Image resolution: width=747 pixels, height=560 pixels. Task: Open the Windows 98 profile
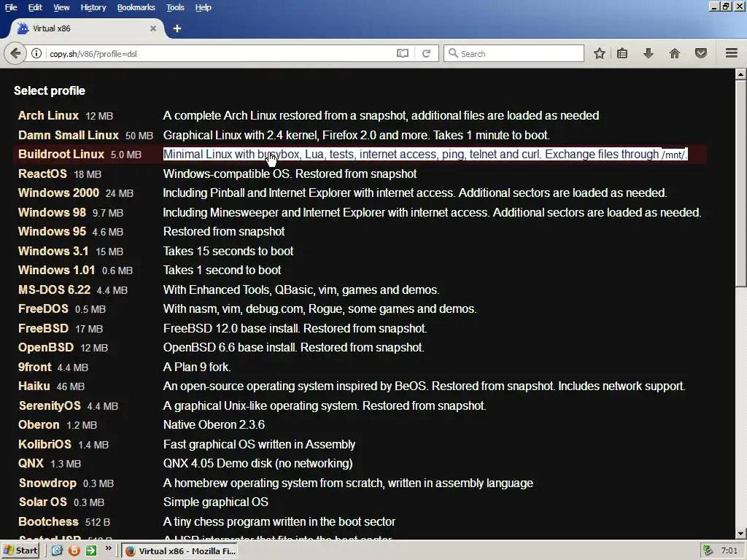(x=52, y=212)
